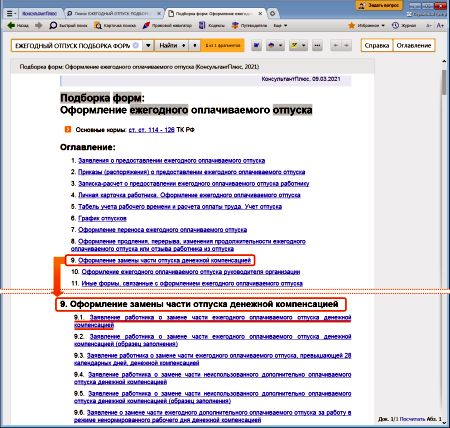The image size is (450, 428).
Task: Open link ст. ст. 114 - 128 ТК РФ
Action: [x=151, y=130]
